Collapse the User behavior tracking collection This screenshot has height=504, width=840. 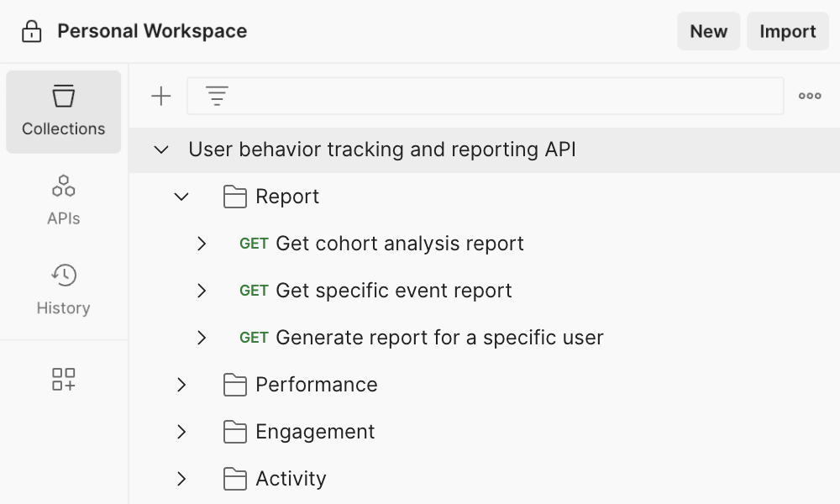click(161, 150)
